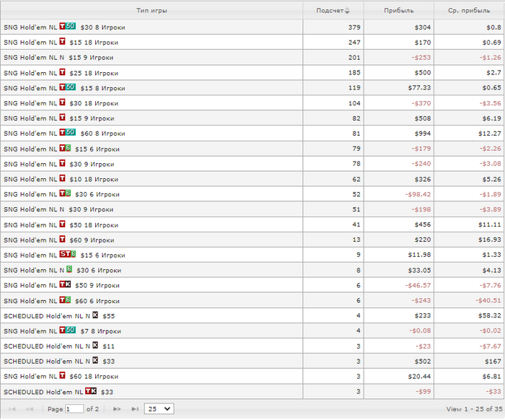Click the profit value $994
This screenshot has height=420, width=505.
(x=423, y=134)
